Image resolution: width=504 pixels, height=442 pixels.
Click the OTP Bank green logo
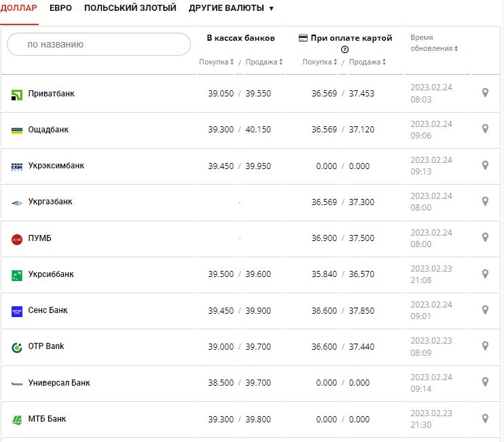coord(17,348)
